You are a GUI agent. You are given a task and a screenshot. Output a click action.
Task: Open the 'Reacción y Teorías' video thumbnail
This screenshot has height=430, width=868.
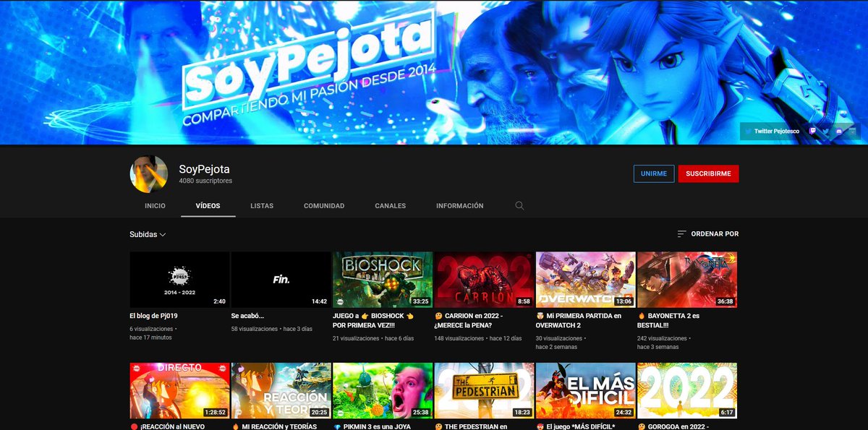tap(281, 391)
